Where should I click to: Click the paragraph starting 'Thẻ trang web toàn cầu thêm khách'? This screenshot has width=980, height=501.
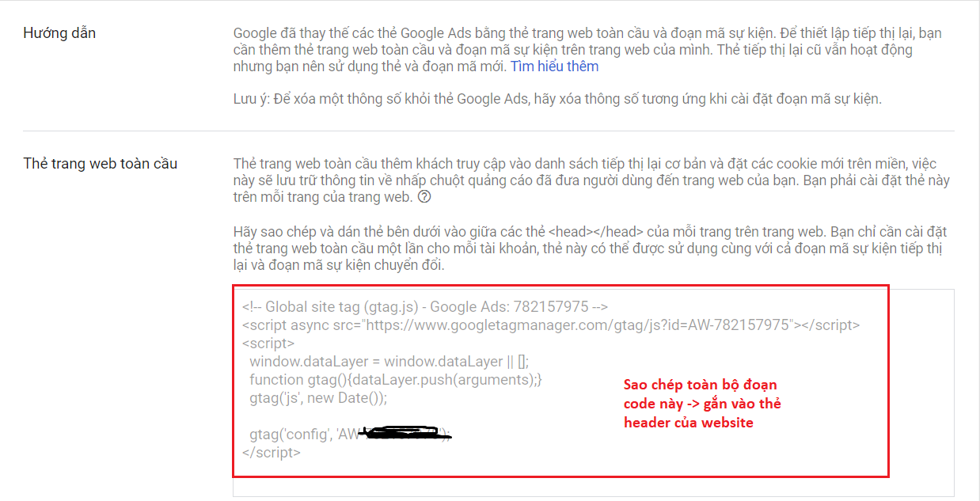tap(590, 180)
